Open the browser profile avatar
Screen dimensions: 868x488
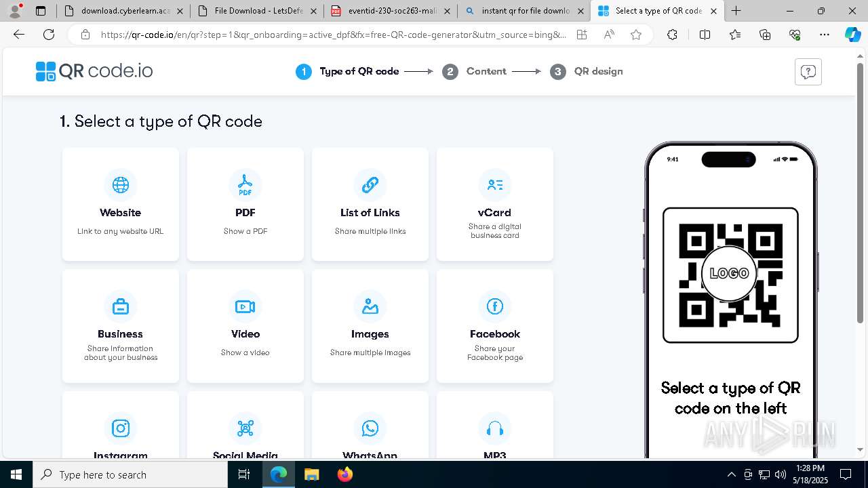tap(15, 10)
